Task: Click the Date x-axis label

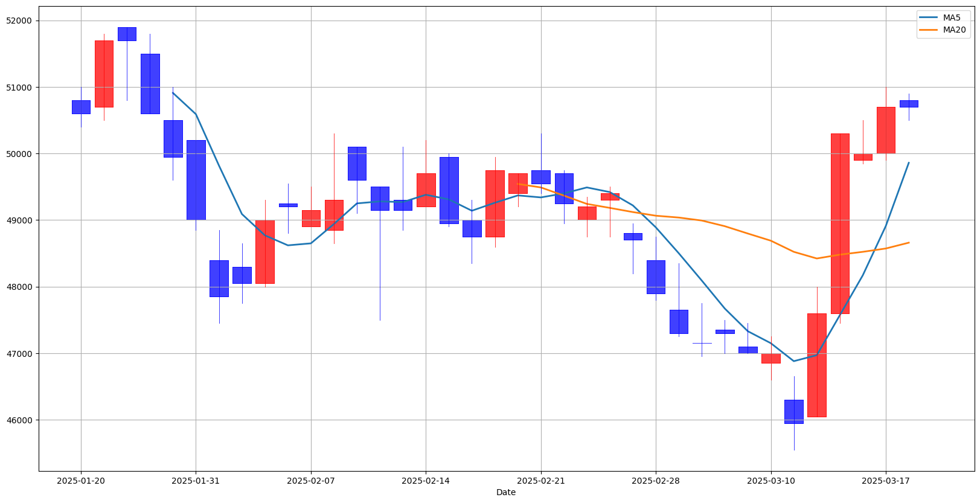Action: [506, 492]
